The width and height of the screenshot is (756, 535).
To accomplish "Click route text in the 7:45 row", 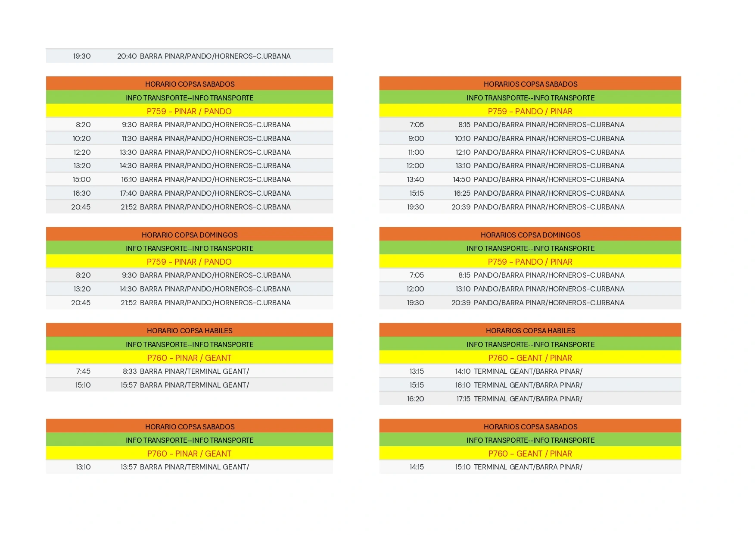I will coord(194,371).
